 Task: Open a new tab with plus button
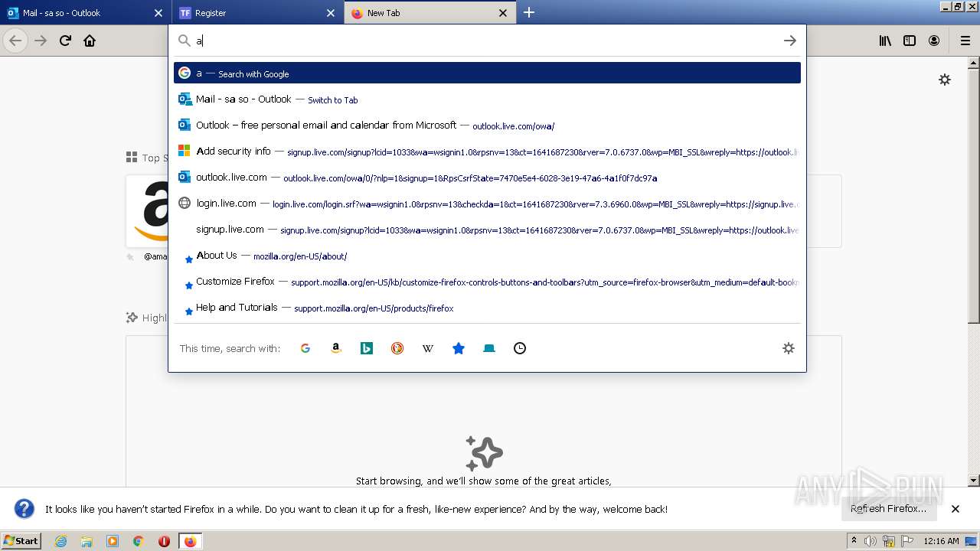click(x=528, y=12)
